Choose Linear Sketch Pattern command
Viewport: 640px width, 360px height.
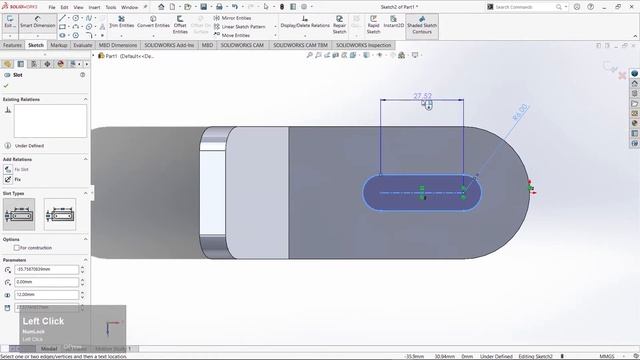click(240, 27)
